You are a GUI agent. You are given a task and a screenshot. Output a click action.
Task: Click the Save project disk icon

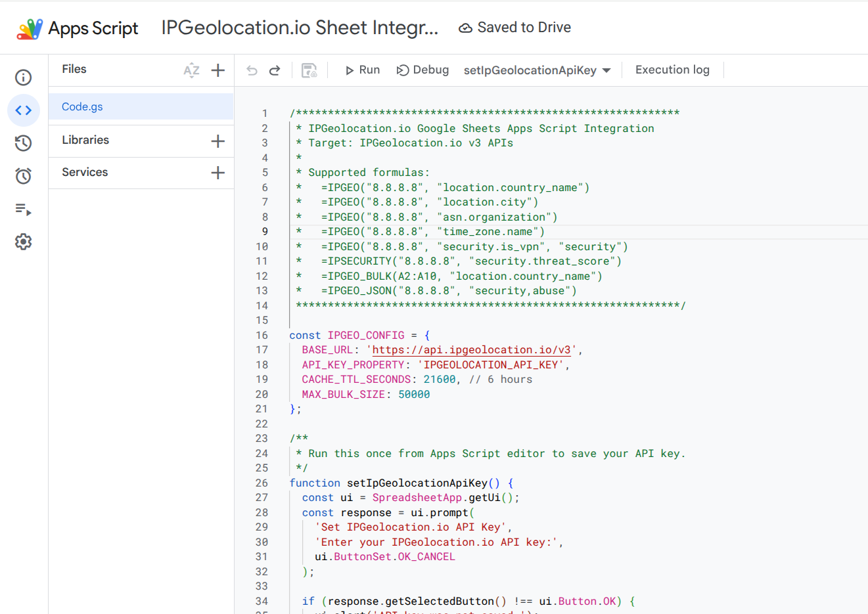[309, 70]
